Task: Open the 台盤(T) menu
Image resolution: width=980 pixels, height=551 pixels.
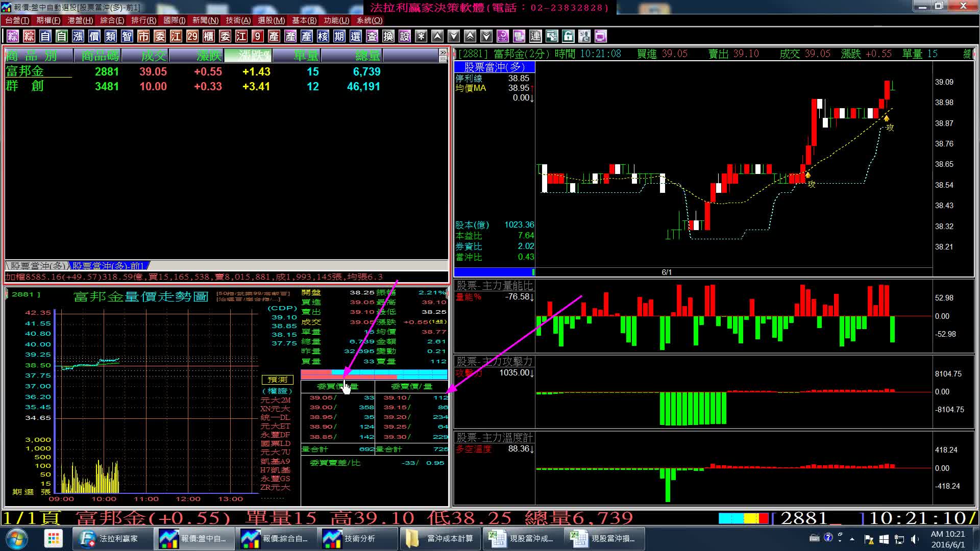Action: point(17,20)
